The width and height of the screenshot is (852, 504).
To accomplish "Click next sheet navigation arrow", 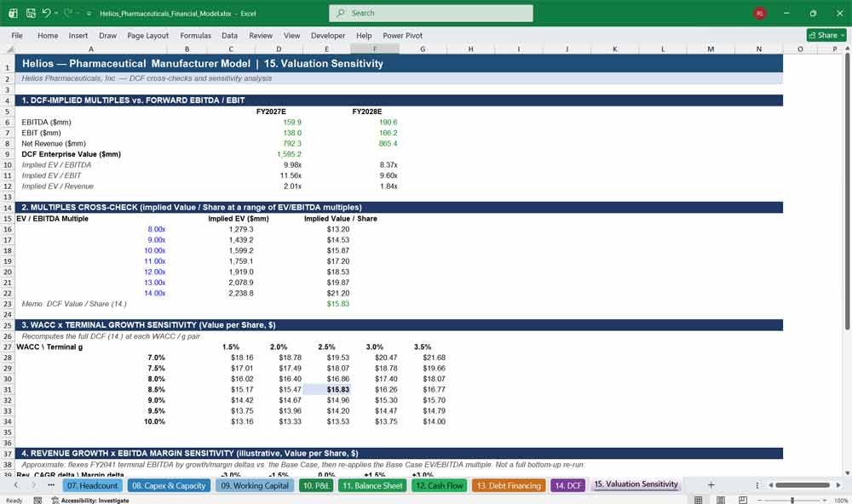I will [x=34, y=485].
